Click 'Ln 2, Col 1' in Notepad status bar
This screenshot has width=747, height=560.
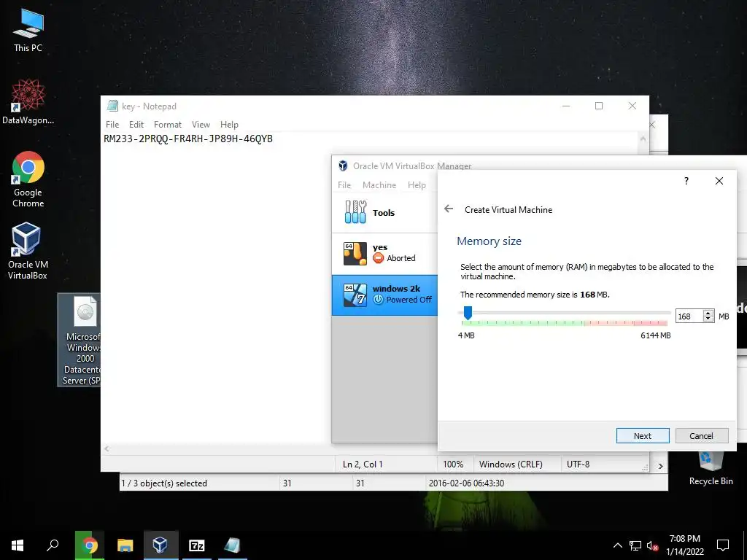click(363, 464)
